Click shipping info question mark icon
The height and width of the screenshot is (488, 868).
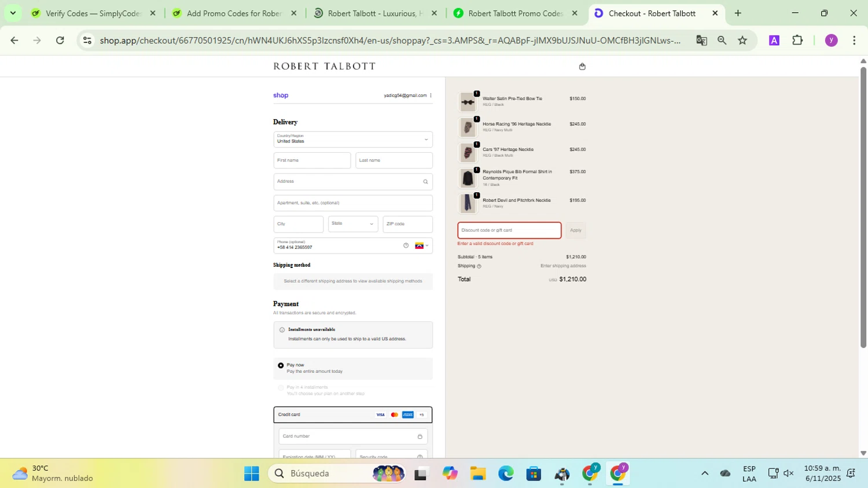point(479,266)
